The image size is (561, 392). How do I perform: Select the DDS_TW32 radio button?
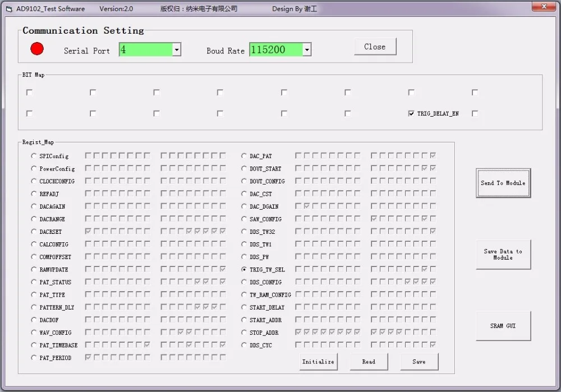244,232
